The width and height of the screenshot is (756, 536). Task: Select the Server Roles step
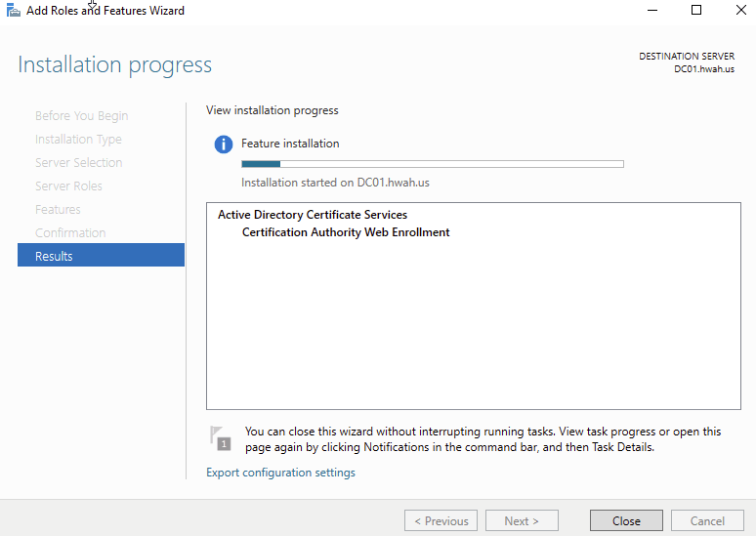68,186
